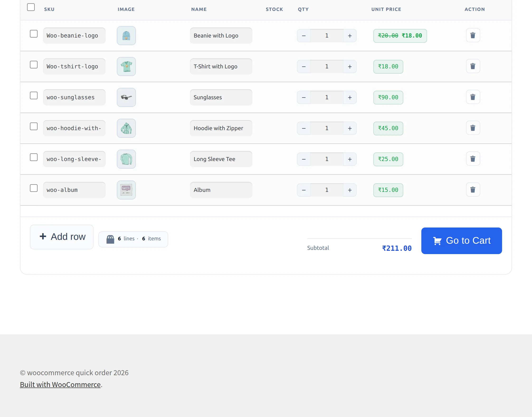Increase Album quantity
The height and width of the screenshot is (417, 532).
tap(350, 190)
